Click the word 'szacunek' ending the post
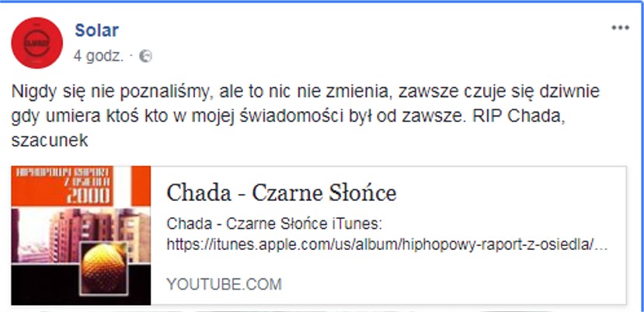 coord(50,140)
